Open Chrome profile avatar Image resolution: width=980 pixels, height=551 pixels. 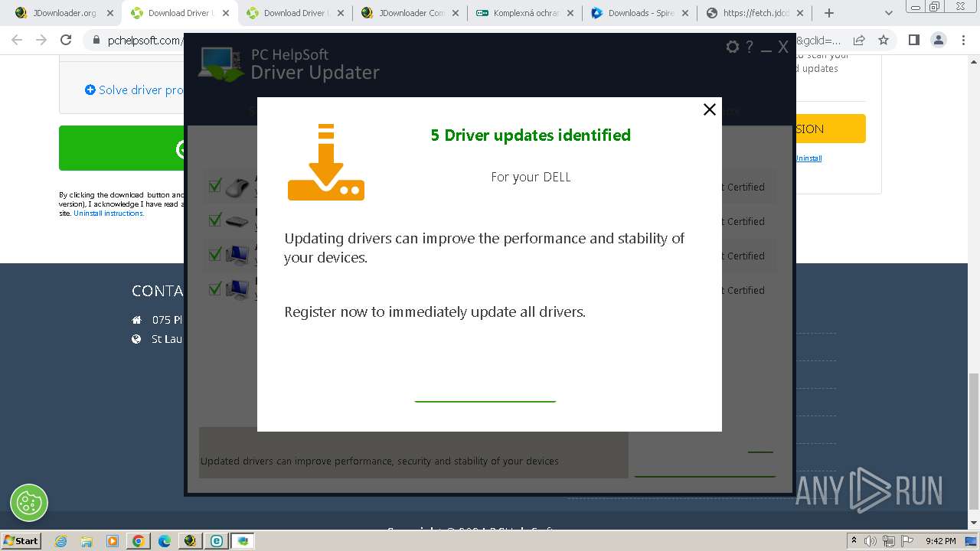[x=938, y=40]
